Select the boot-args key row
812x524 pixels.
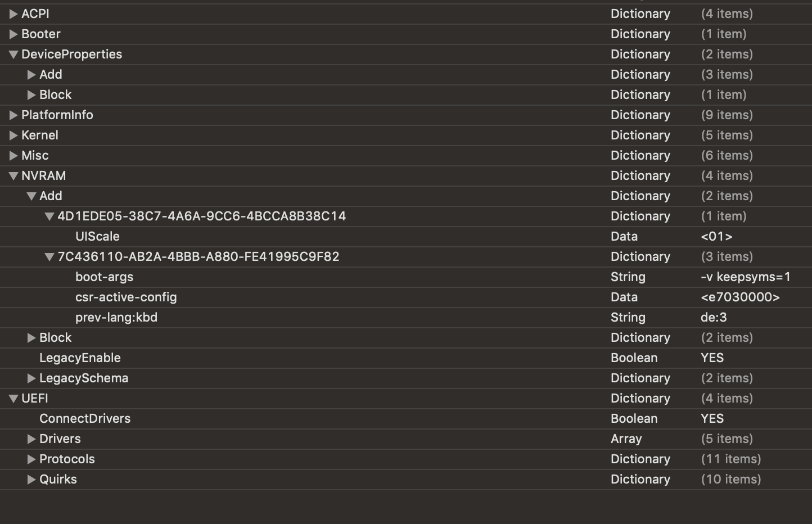point(105,277)
